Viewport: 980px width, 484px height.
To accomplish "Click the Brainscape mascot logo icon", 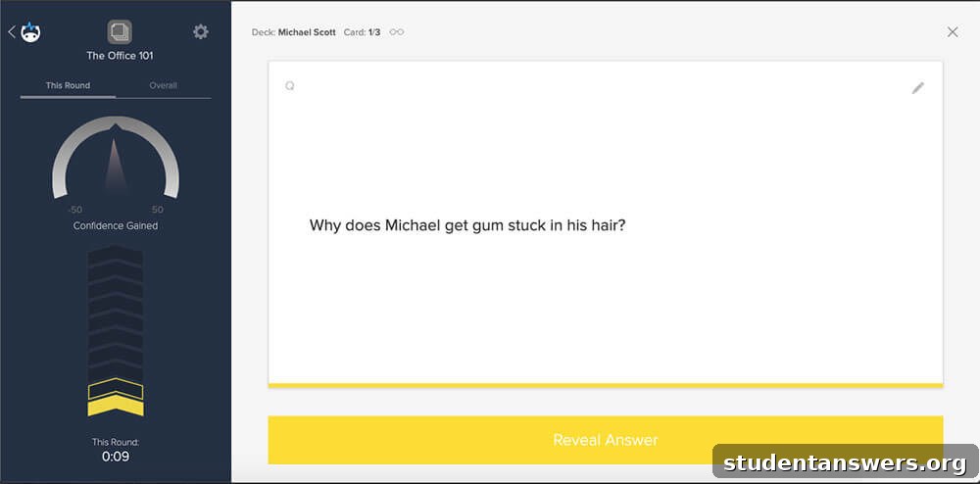I will [30, 32].
